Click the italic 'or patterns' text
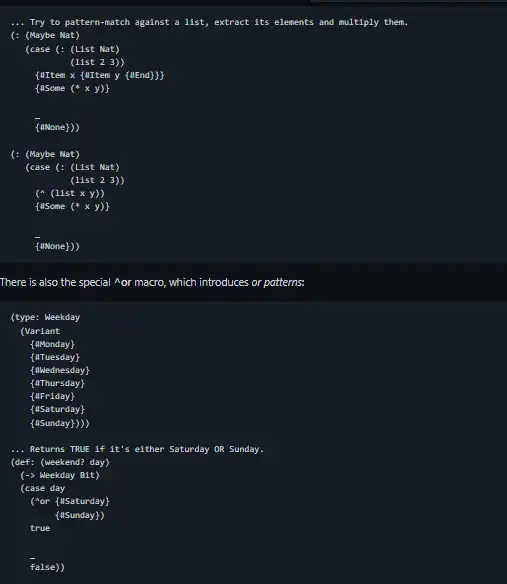The width and height of the screenshot is (507, 584). [278, 283]
